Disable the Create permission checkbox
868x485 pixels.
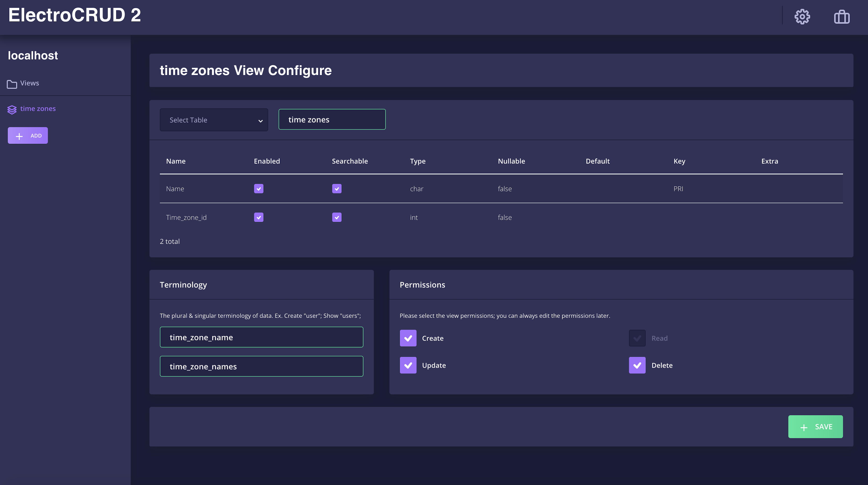[x=408, y=338]
